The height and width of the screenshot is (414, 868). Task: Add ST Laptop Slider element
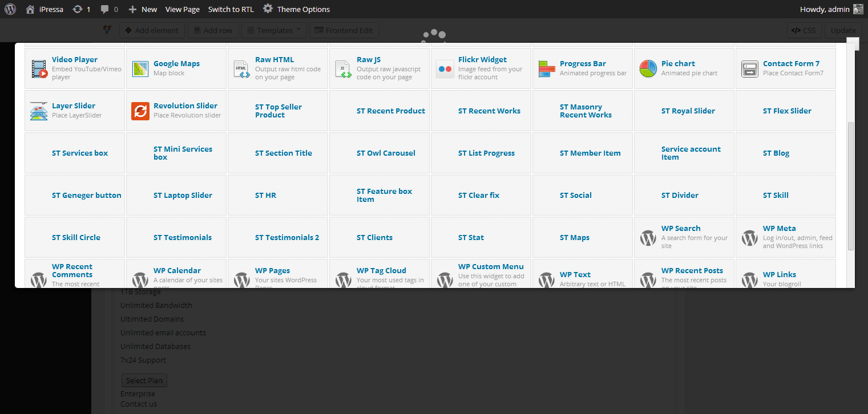176,195
